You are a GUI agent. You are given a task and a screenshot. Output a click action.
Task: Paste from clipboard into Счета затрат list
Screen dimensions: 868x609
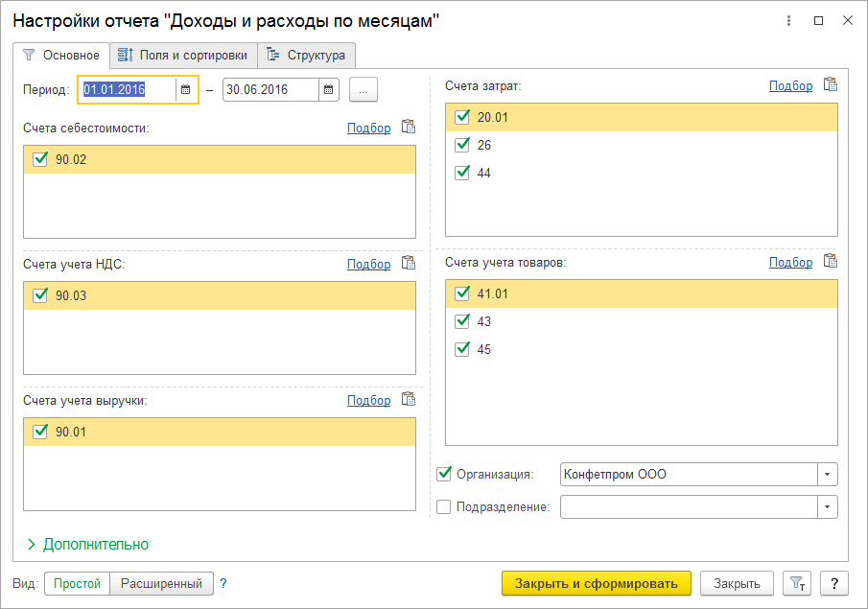pos(831,84)
